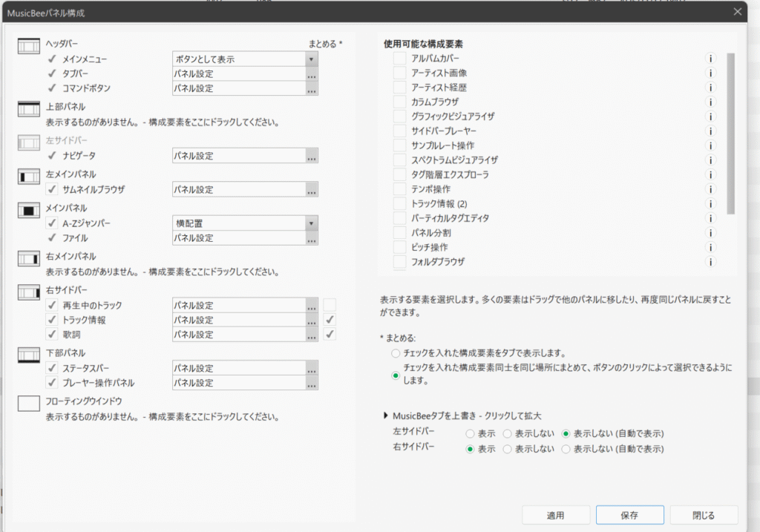Uncheck the サムネイルブラウザ checkbox
Screen dimensions: 760x532
click(52, 190)
